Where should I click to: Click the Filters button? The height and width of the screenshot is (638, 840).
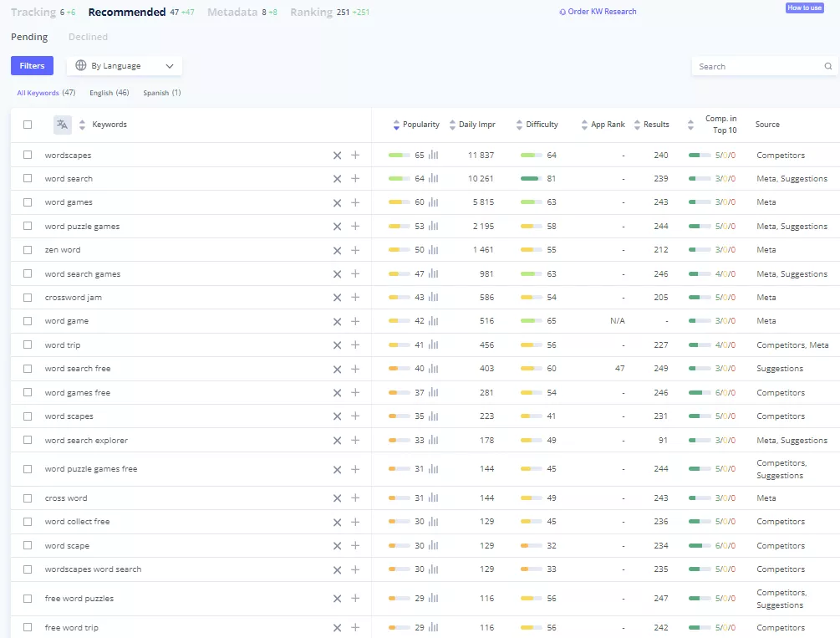coord(32,65)
